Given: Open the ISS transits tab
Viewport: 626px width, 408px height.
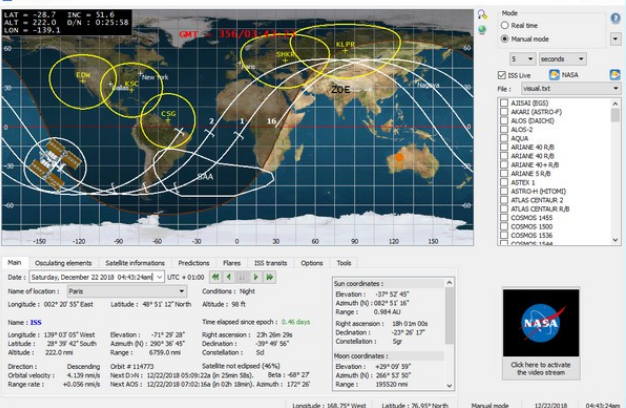Looking at the screenshot, I should 270,263.
